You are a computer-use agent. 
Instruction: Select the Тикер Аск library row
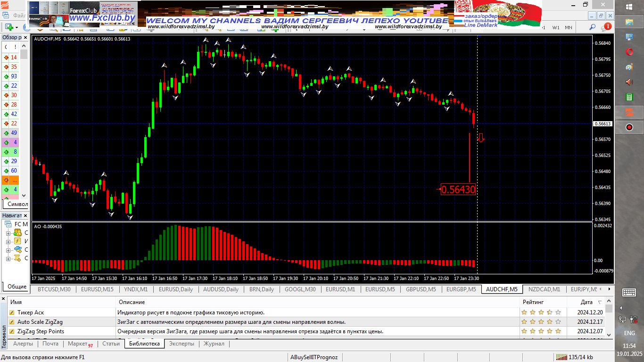coord(306,312)
